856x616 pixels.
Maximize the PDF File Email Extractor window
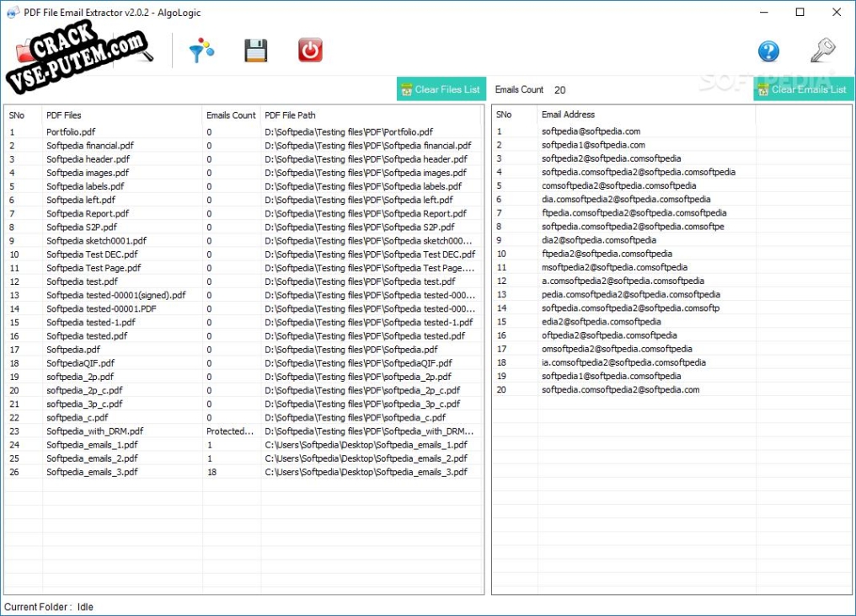pos(800,12)
